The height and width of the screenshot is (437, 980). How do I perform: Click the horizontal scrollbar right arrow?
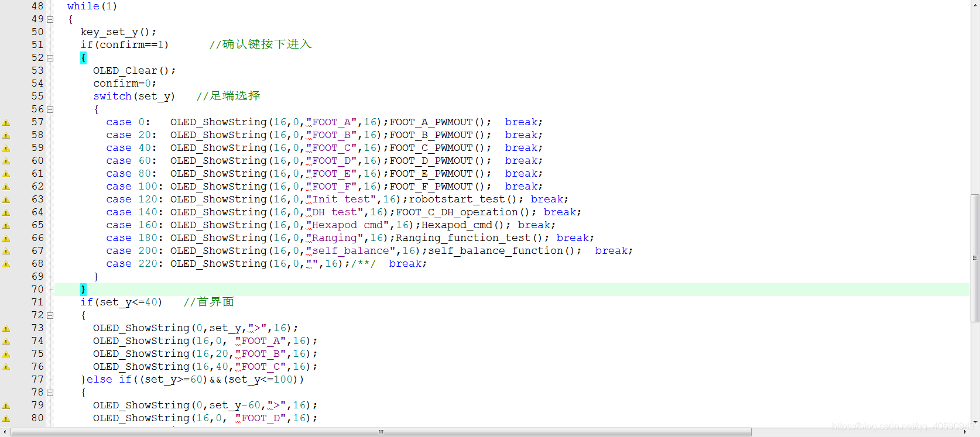(965, 432)
